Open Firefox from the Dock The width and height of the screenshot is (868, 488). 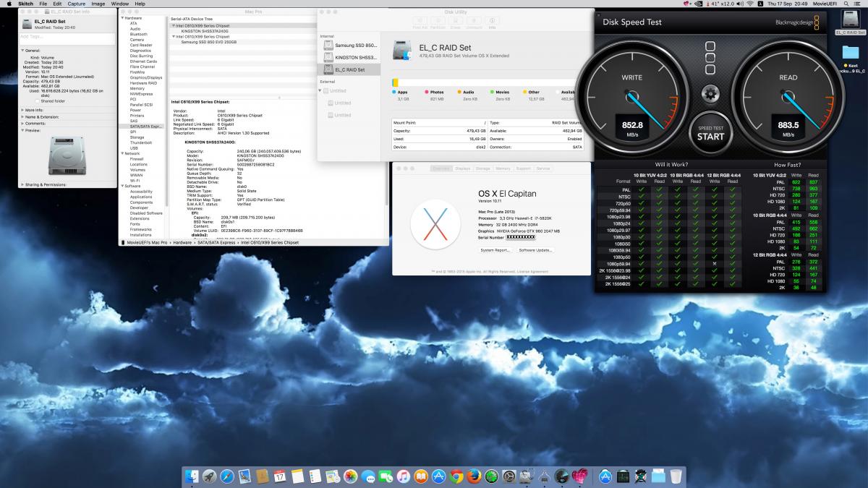tap(474, 476)
